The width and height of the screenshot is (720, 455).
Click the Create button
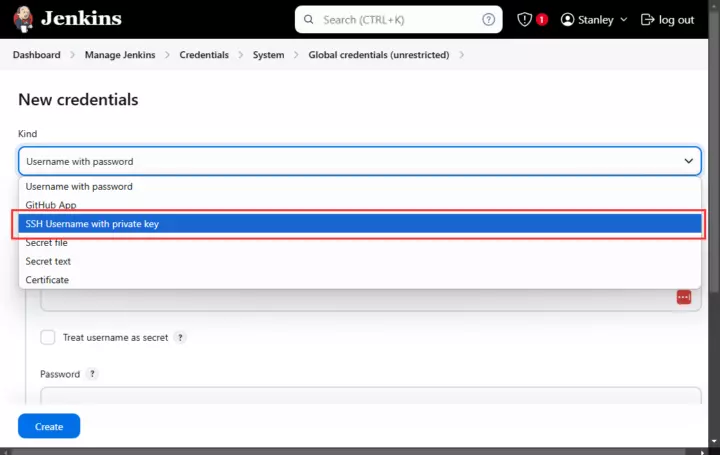(49, 426)
